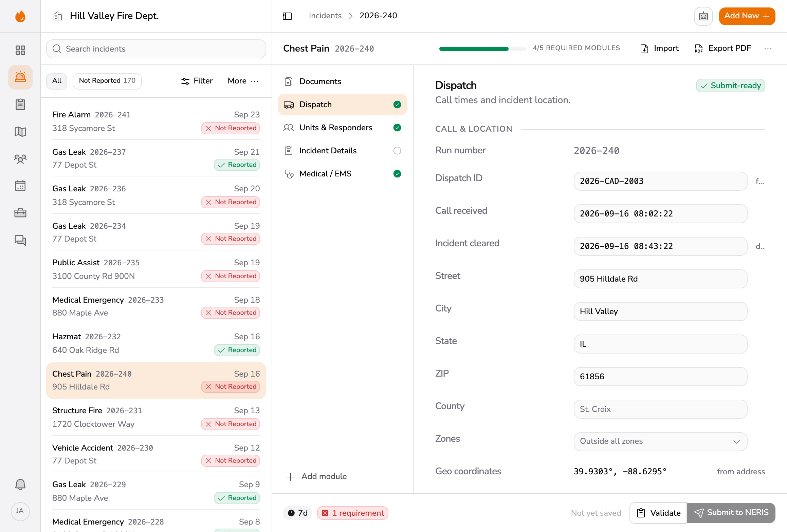
Task: Open the briefcase icon in sidebar
Action: click(x=20, y=213)
